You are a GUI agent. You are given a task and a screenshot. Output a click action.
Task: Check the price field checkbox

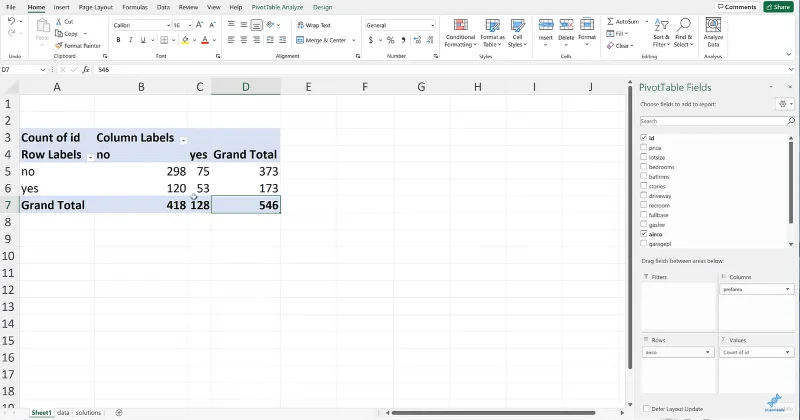coord(643,147)
